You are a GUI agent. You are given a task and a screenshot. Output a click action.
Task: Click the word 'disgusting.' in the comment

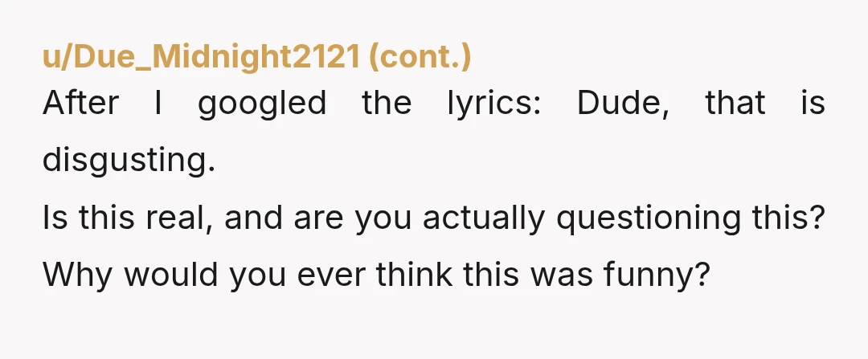coord(129,161)
